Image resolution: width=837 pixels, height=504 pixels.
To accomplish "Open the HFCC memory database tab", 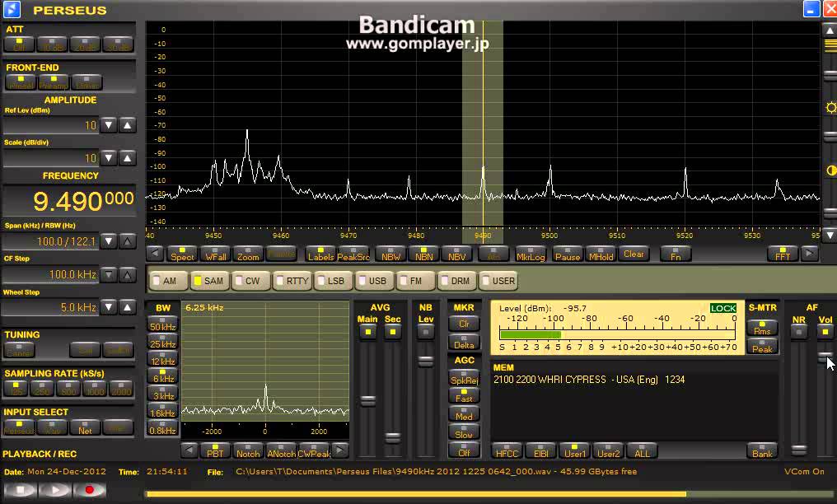I will click(x=507, y=450).
